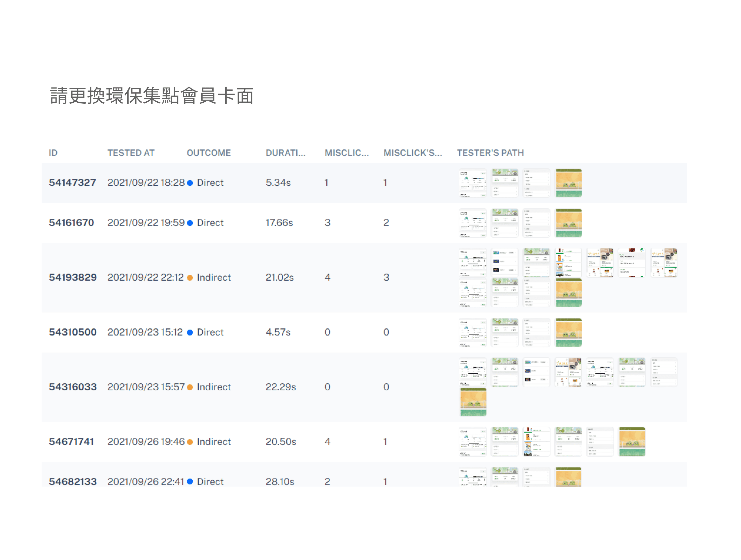This screenshot has height=560, width=741.
Task: Select tester row 54193829
Action: [x=73, y=277]
